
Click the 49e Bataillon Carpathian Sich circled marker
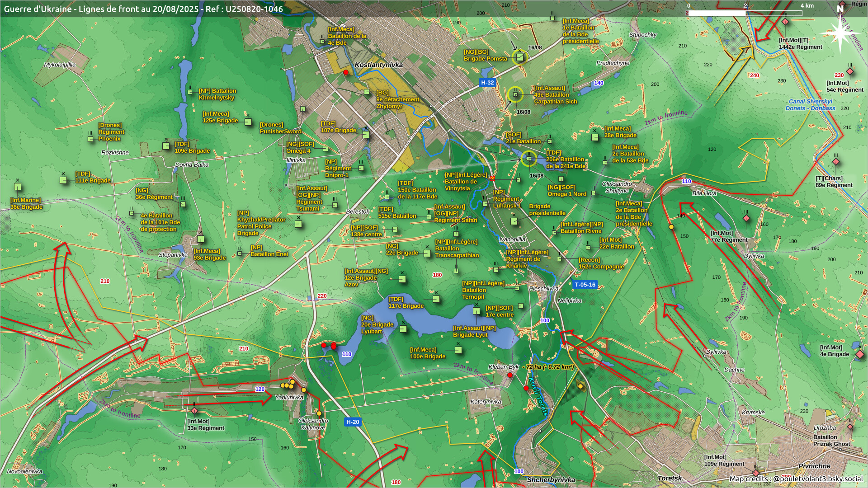pyautogui.click(x=515, y=94)
